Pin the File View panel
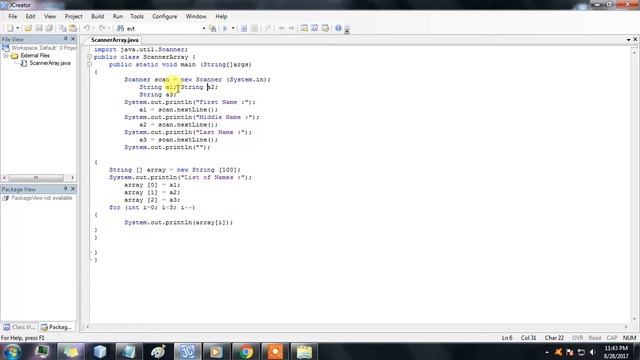The image size is (640, 360). [x=65, y=39]
